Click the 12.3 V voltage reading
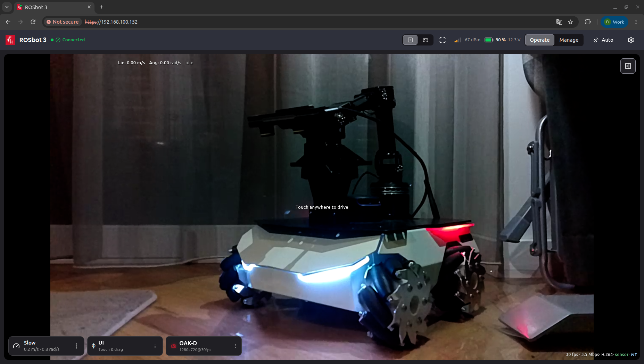 tap(514, 40)
